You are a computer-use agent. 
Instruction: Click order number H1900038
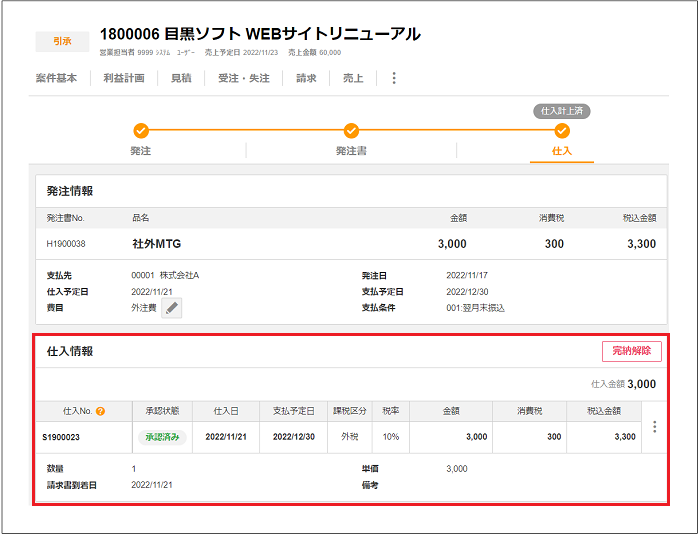[x=66, y=243]
